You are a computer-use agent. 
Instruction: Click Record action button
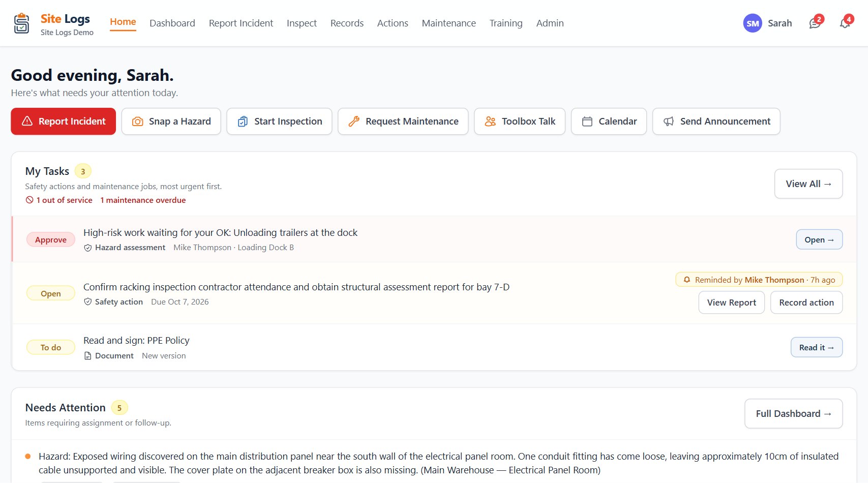tap(806, 303)
